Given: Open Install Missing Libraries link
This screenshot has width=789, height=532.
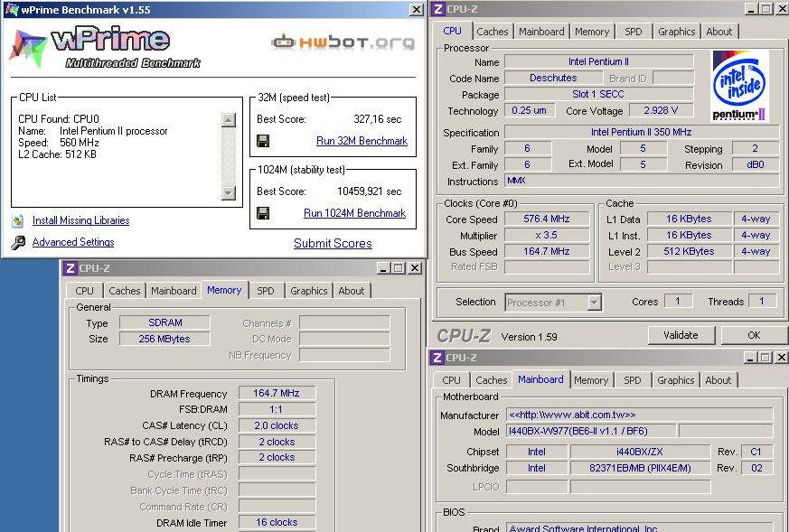Looking at the screenshot, I should click(x=80, y=220).
